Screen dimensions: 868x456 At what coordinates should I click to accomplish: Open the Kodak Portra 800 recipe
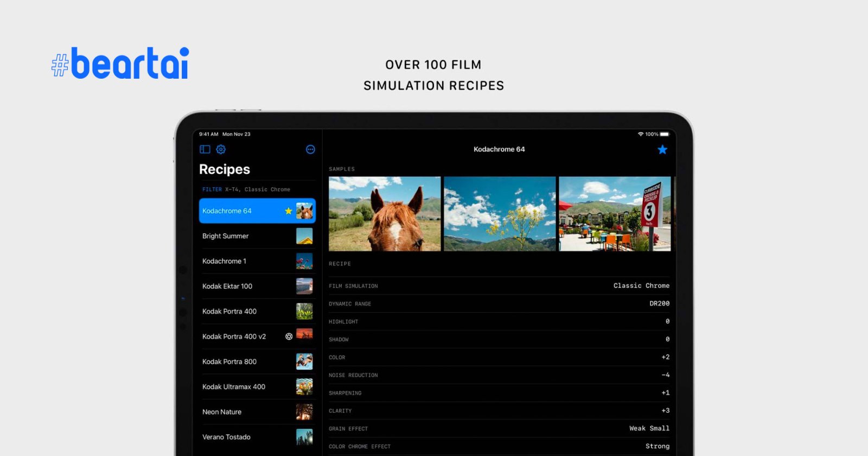pyautogui.click(x=229, y=362)
